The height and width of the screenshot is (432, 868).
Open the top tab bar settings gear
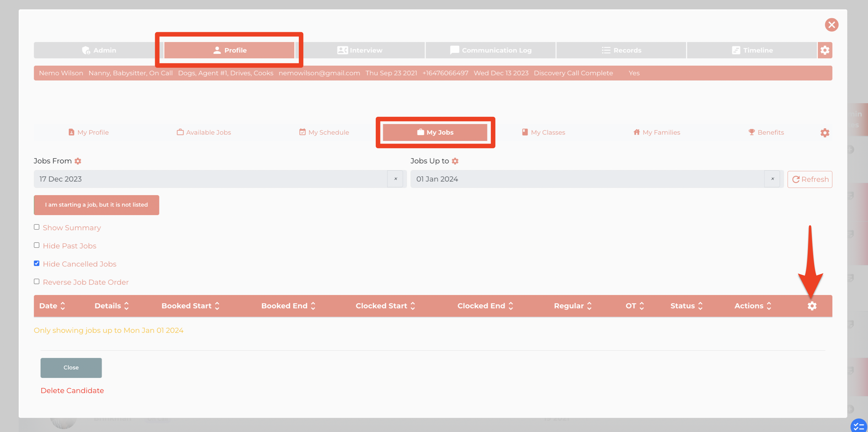tap(825, 50)
